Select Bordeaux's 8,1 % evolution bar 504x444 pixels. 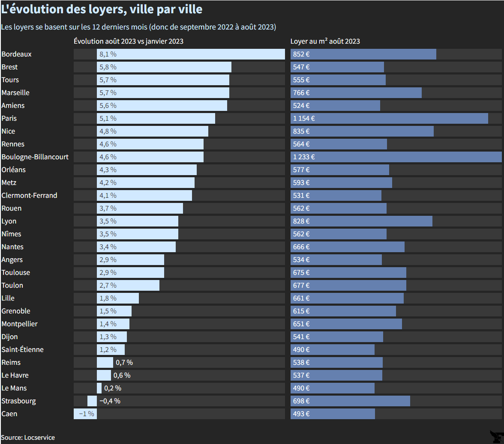[x=191, y=54]
